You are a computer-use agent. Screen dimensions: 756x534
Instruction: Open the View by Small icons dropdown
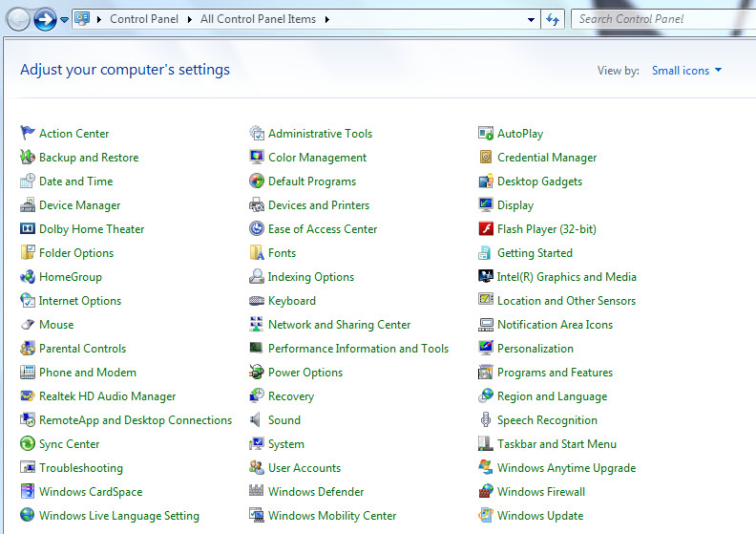click(x=686, y=71)
